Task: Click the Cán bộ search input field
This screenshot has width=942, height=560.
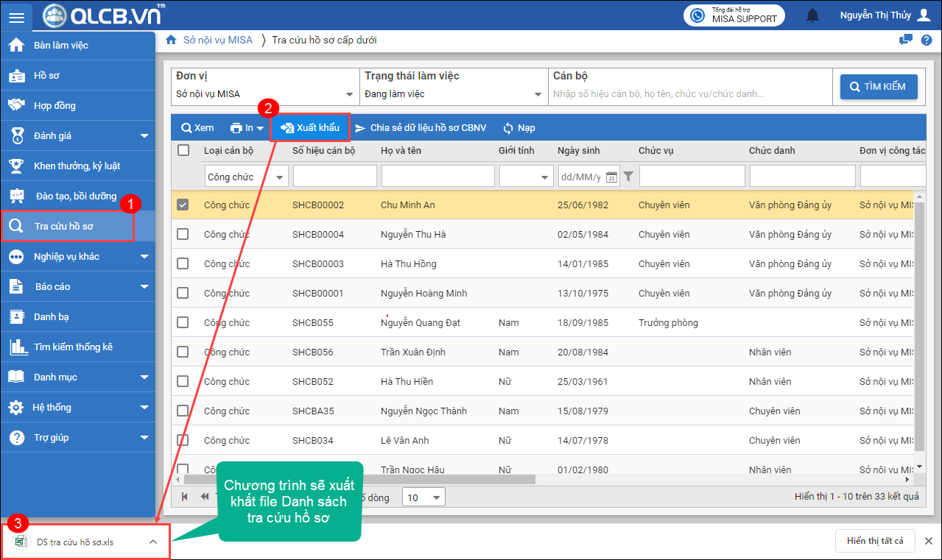Action: click(x=689, y=94)
